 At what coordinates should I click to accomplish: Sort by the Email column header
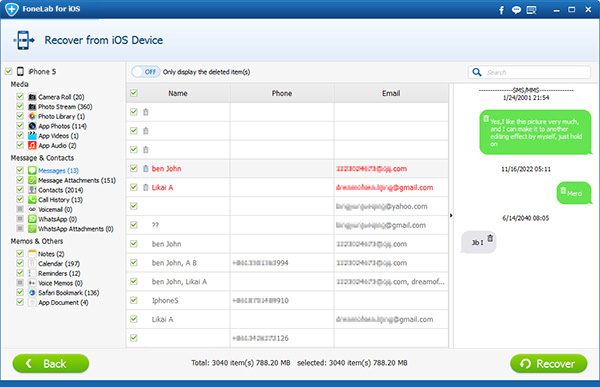click(391, 93)
